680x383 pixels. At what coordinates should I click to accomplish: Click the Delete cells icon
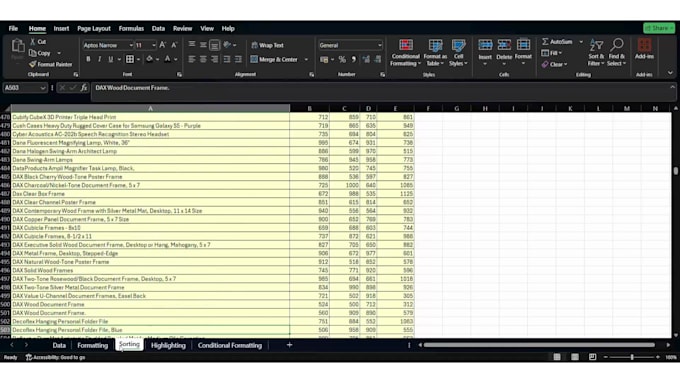pos(504,45)
